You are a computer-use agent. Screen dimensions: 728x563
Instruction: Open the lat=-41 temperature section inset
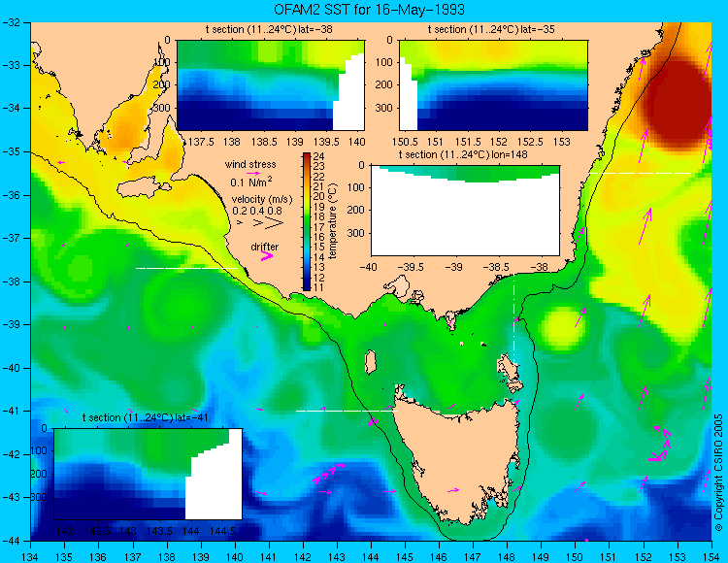(x=149, y=474)
